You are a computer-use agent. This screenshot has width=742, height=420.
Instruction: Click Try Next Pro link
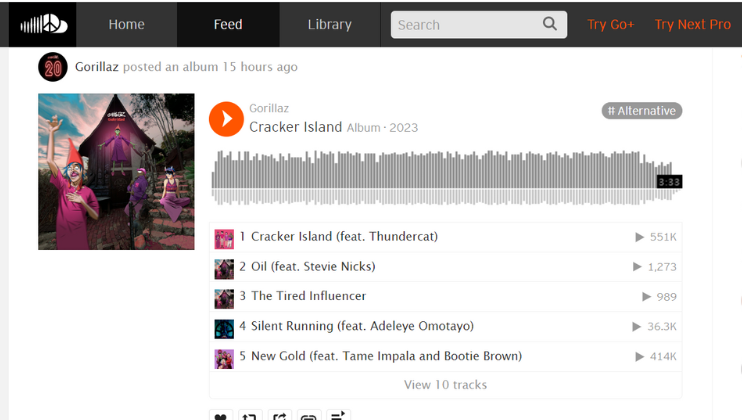(x=692, y=25)
